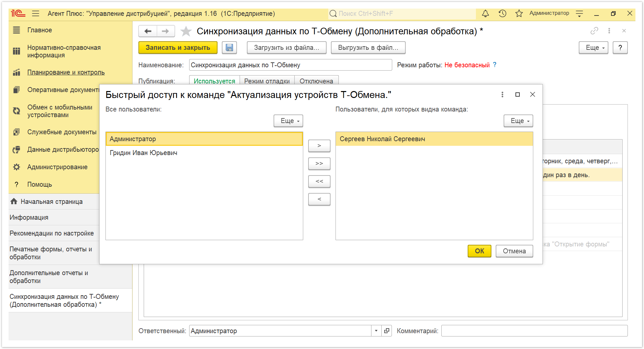
Task: Click Не безопасный mode link
Action: tap(467, 65)
